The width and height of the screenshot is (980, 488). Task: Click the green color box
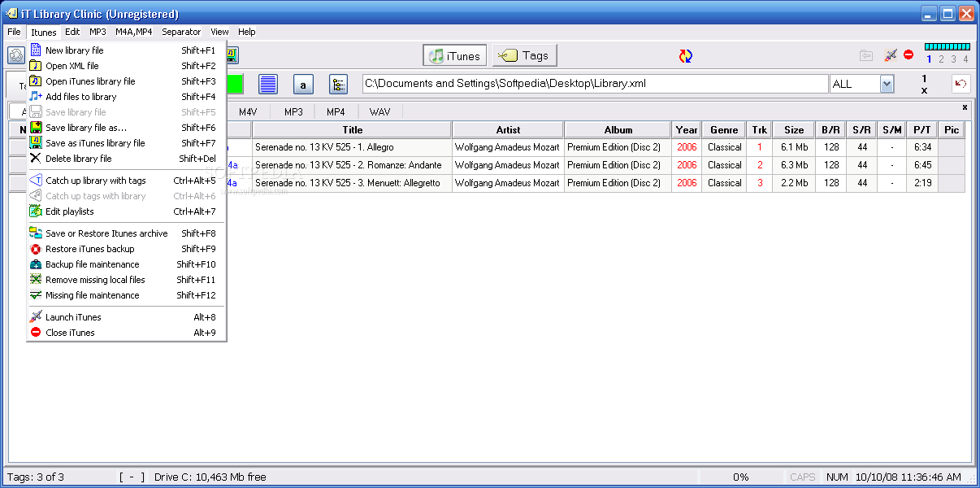point(235,84)
